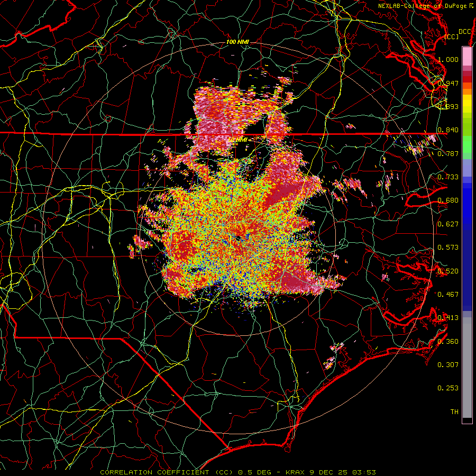Select the 0.360 legend value
The width and height of the screenshot is (476, 476).
[448, 342]
